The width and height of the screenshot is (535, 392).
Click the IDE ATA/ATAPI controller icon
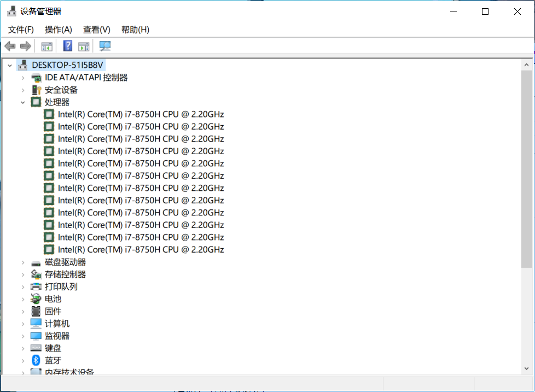click(x=36, y=78)
